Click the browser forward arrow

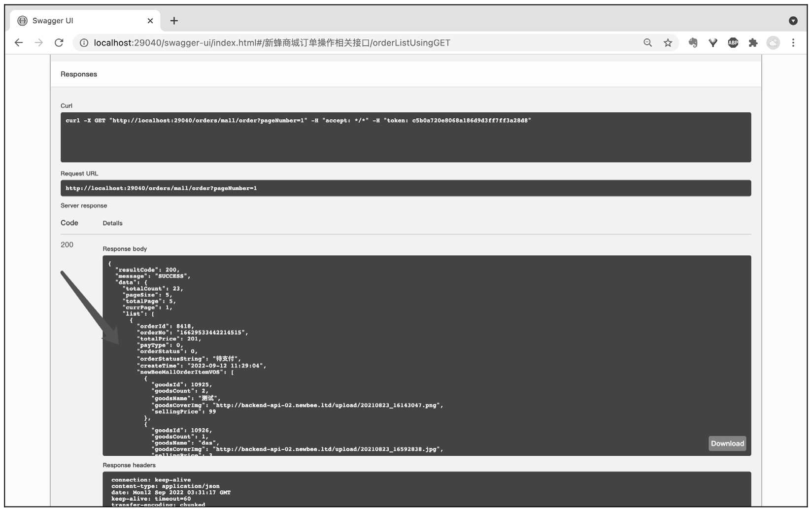coord(39,43)
